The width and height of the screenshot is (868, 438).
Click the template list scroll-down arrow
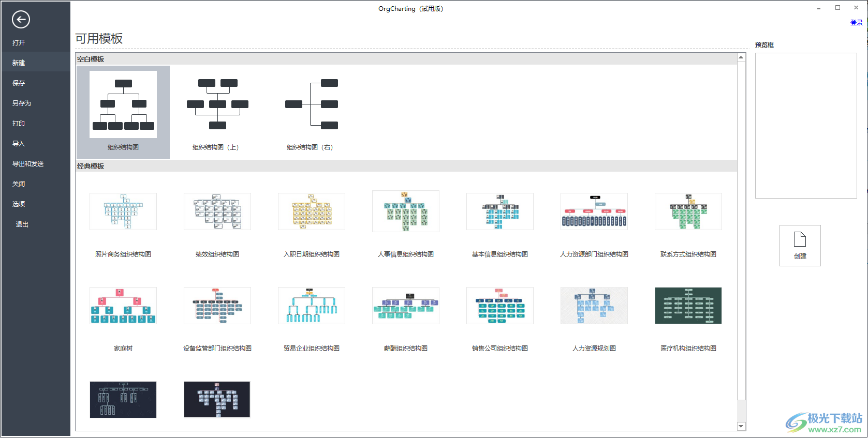[741, 427]
